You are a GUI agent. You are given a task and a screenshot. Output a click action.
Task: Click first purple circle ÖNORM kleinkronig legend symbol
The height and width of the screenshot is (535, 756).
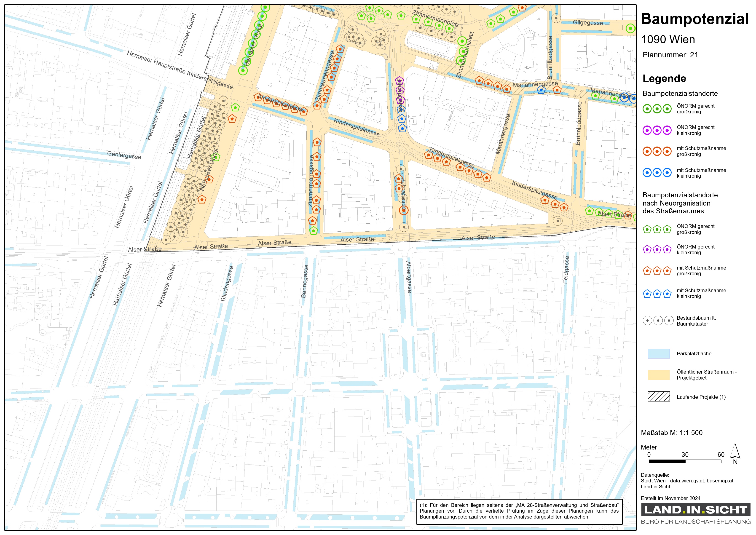tap(647, 131)
